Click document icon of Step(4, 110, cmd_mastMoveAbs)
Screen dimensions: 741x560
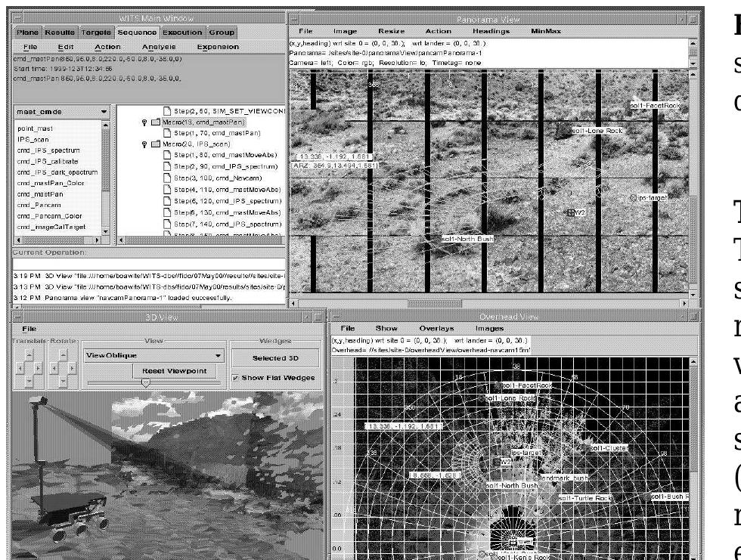(x=167, y=190)
